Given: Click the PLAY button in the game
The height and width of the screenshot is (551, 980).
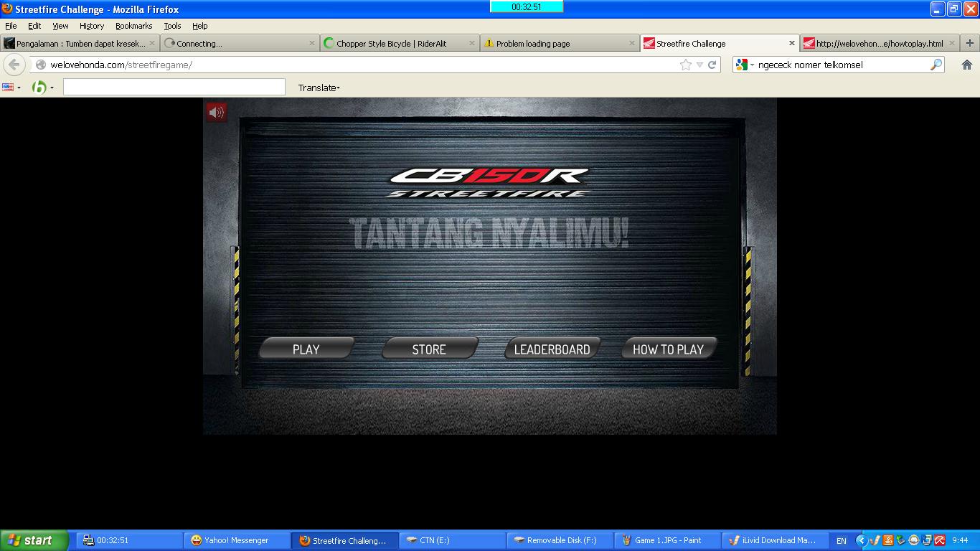Looking at the screenshot, I should click(x=306, y=349).
